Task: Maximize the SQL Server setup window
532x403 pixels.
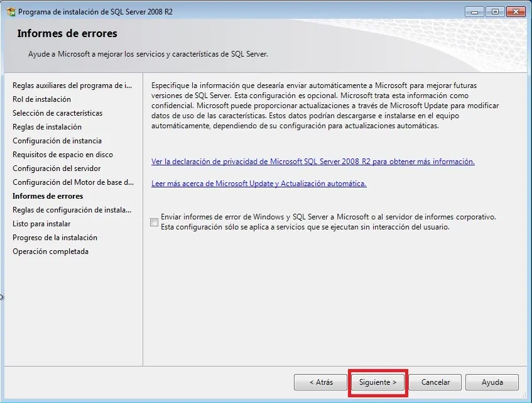Action: pyautogui.click(x=495, y=12)
